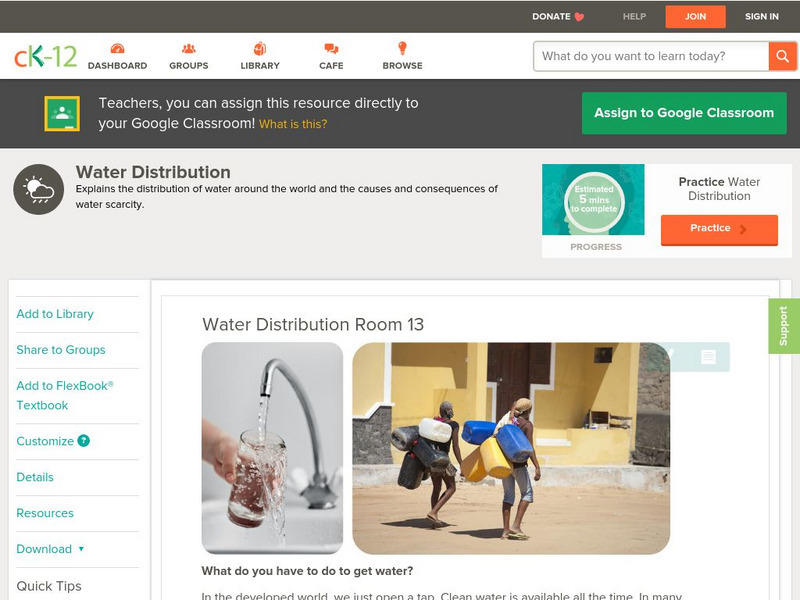Open the Browse lightbulb icon
This screenshot has height=600, width=800.
(x=403, y=48)
